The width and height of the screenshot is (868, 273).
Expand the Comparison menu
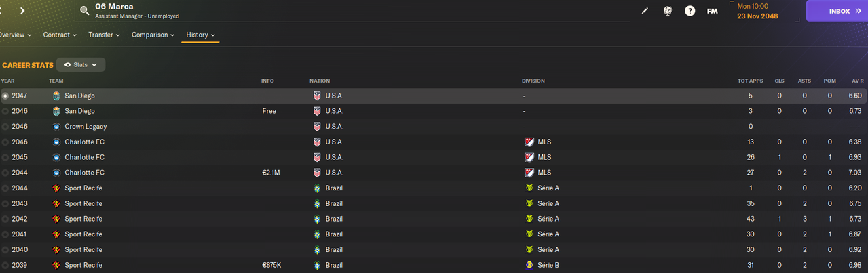point(153,35)
